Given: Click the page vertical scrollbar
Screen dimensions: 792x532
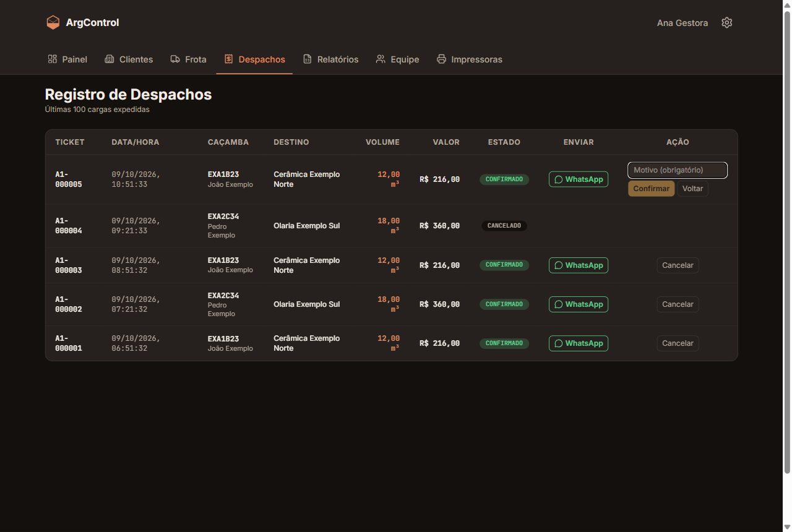Looking at the screenshot, I should (787, 243).
